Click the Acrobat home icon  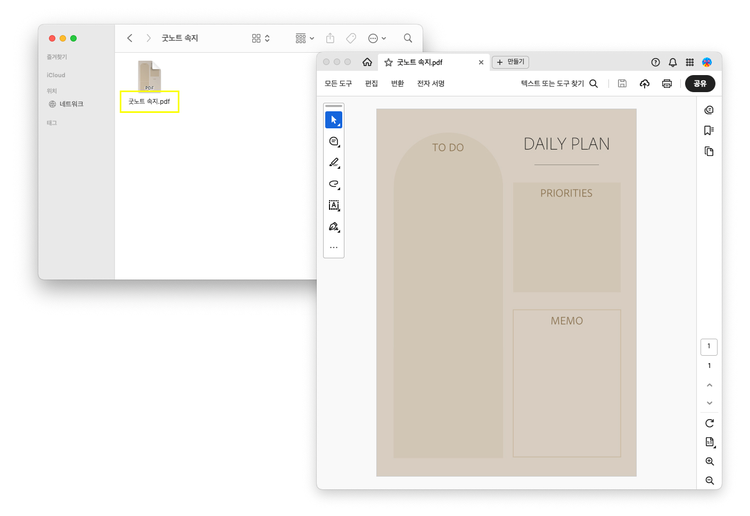point(367,62)
